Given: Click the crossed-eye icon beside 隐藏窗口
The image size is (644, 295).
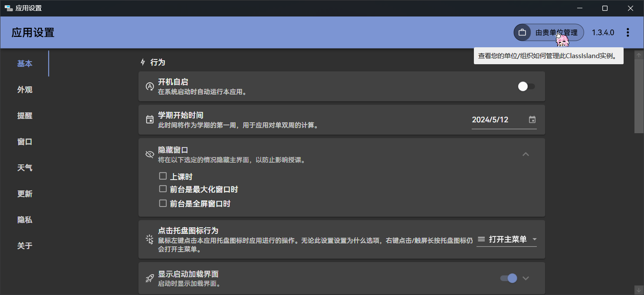Looking at the screenshot, I should 150,154.
